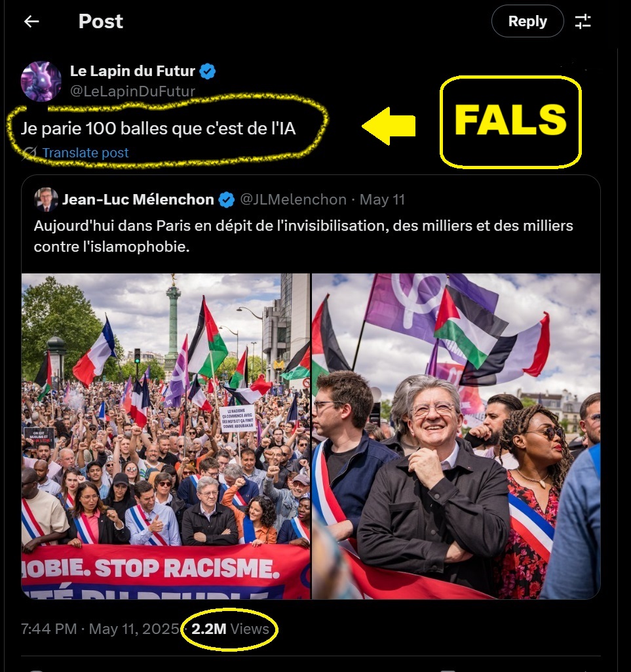
Task: Click Jean-Luc Mélenchon verified badge
Action: tap(227, 200)
